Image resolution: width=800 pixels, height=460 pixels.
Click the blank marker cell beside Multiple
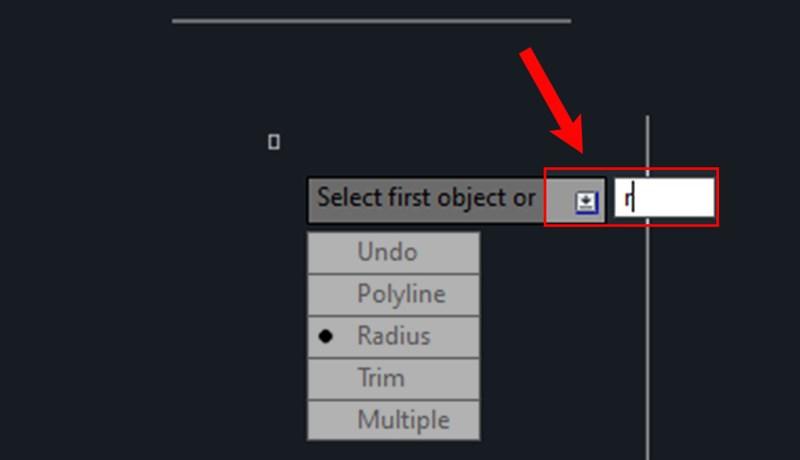point(325,420)
